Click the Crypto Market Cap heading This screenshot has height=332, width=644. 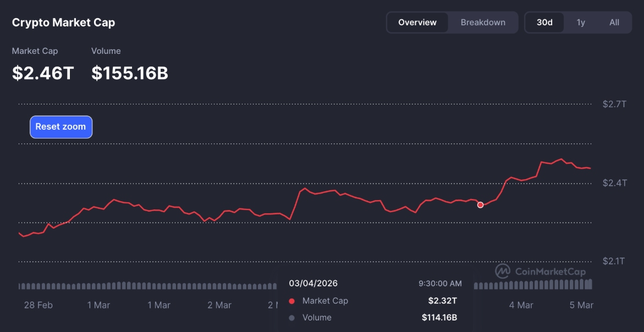tap(64, 23)
